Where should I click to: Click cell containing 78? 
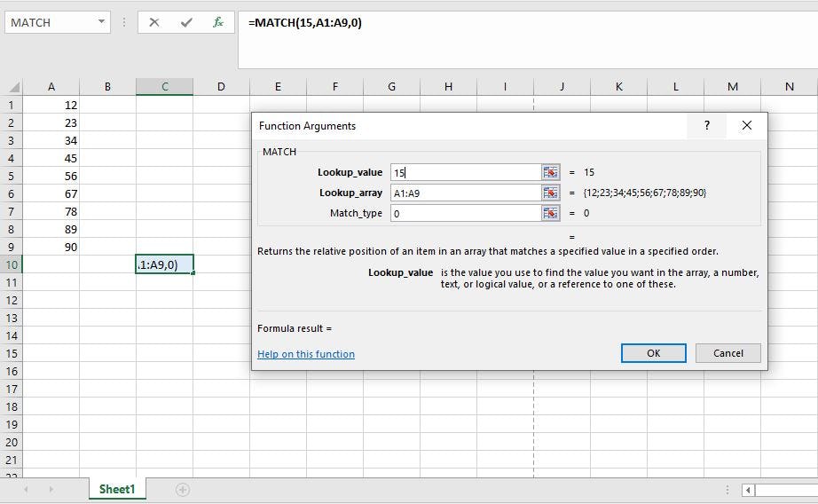pyautogui.click(x=51, y=211)
